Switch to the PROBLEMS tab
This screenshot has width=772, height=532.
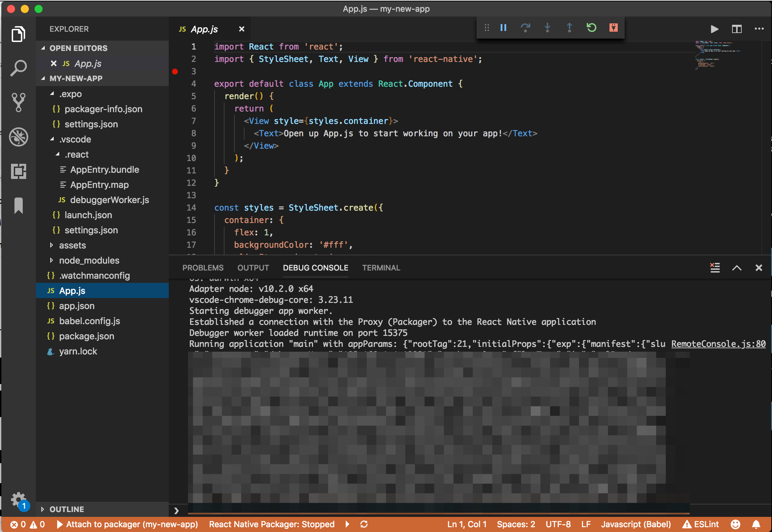(x=203, y=268)
